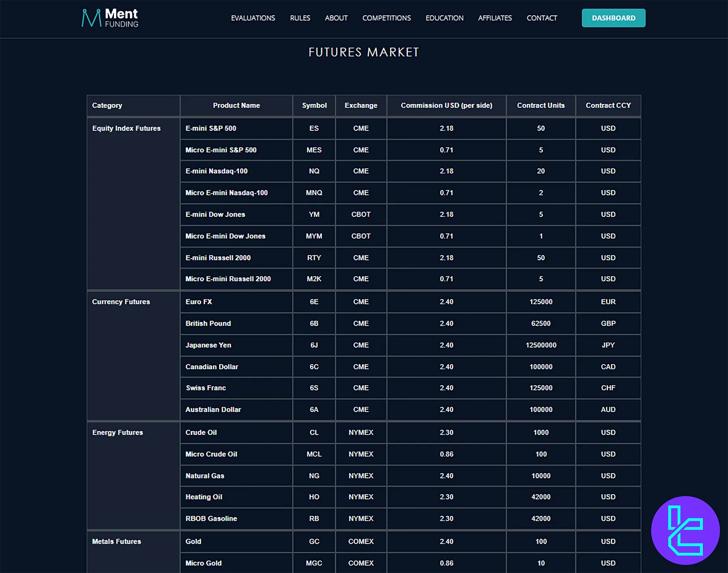Viewport: 728px width, 573px height.
Task: Select the MCL symbol cell
Action: 314,454
